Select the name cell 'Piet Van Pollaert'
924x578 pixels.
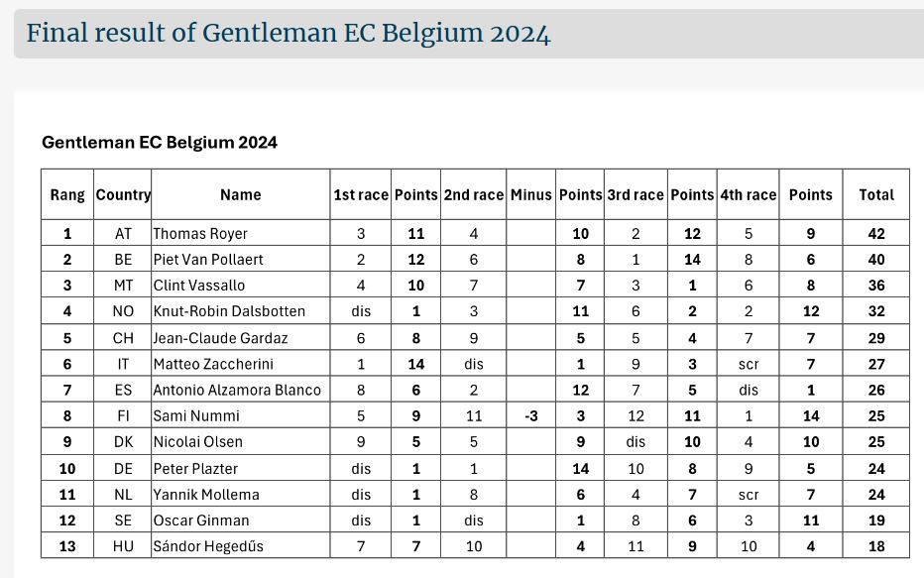coord(241,259)
